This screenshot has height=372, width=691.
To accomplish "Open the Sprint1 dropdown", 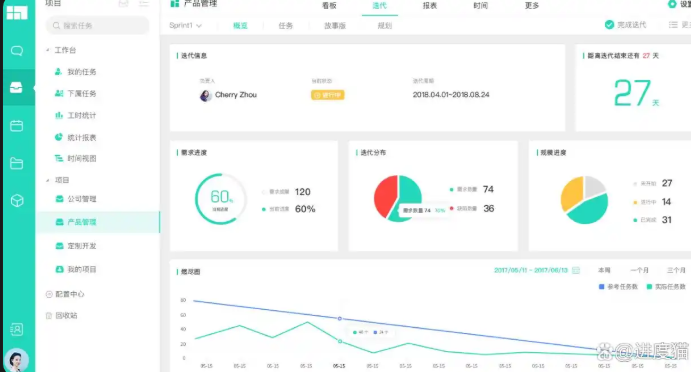I will (186, 26).
